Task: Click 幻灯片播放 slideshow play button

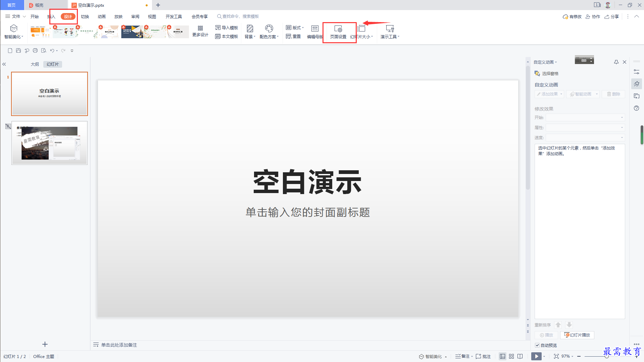Action: pos(577,335)
